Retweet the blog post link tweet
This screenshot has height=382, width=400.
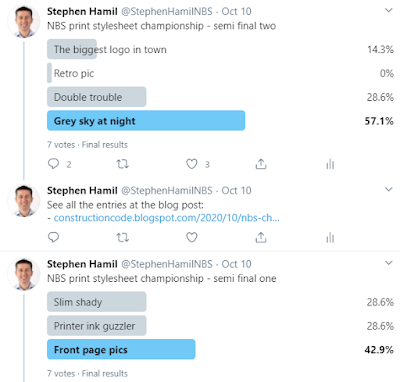[122, 238]
